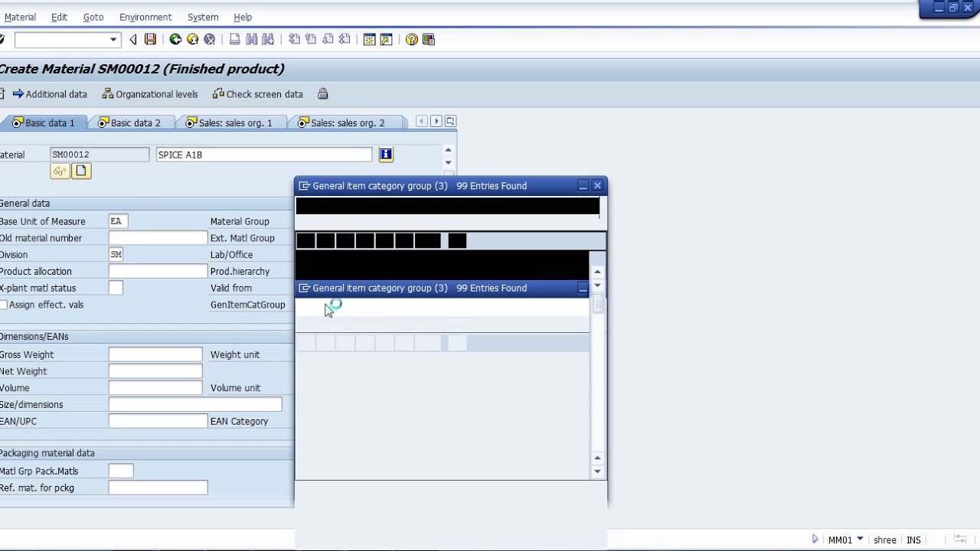Click the Previous Page icon
The width and height of the screenshot is (980, 551).
311,39
